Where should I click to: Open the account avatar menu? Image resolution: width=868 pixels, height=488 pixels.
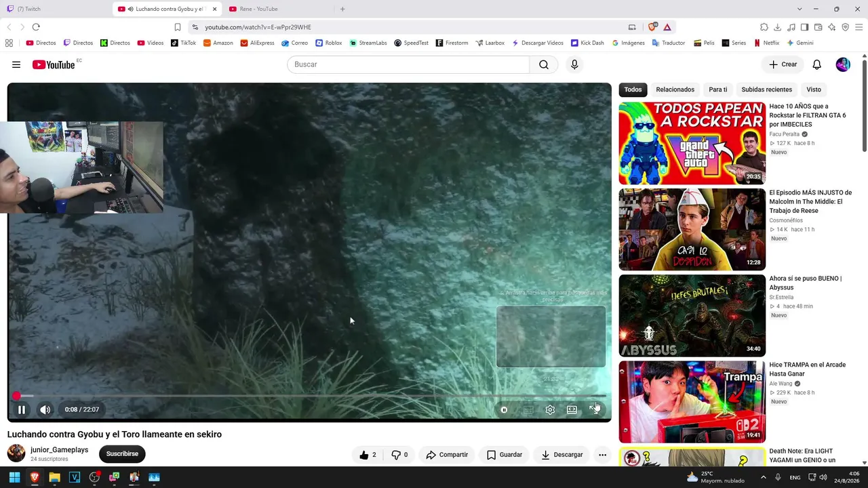[x=843, y=64]
